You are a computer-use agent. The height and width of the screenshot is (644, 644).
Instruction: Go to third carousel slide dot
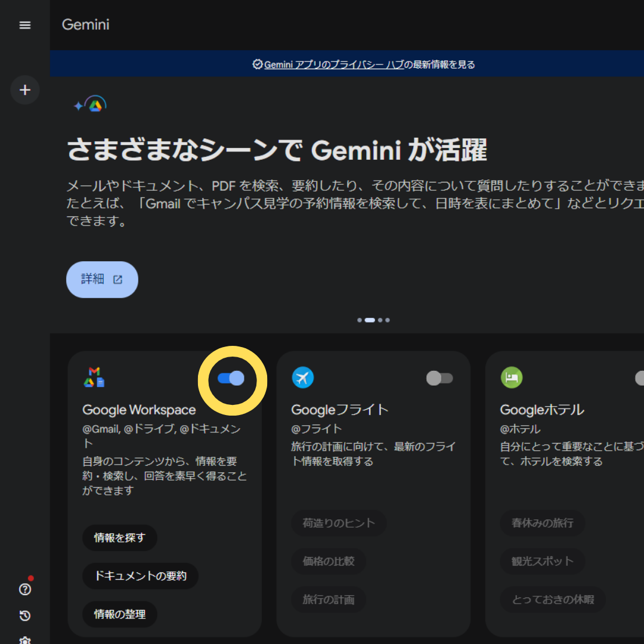(380, 320)
